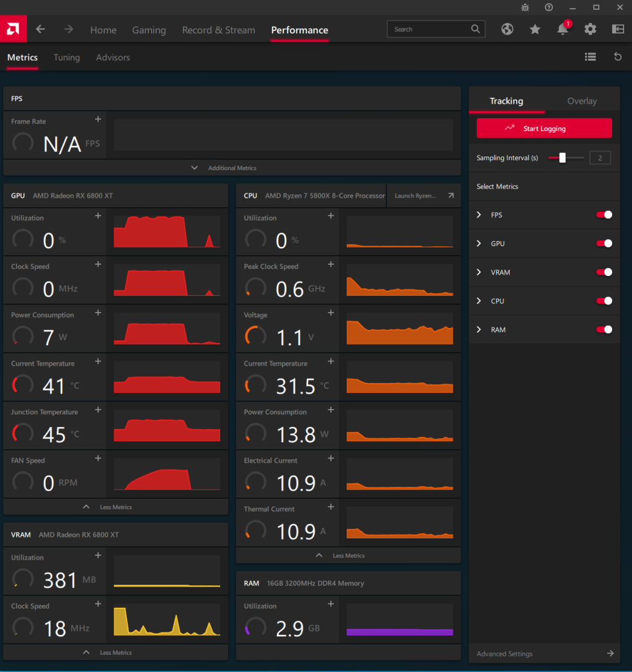Add GPU Utilization with plus icon
The image size is (632, 672).
98,215
